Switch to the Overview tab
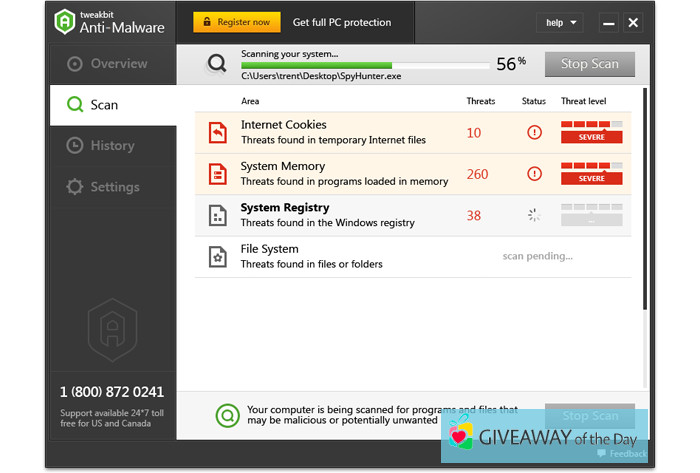This screenshot has height=473, width=700. [x=113, y=64]
